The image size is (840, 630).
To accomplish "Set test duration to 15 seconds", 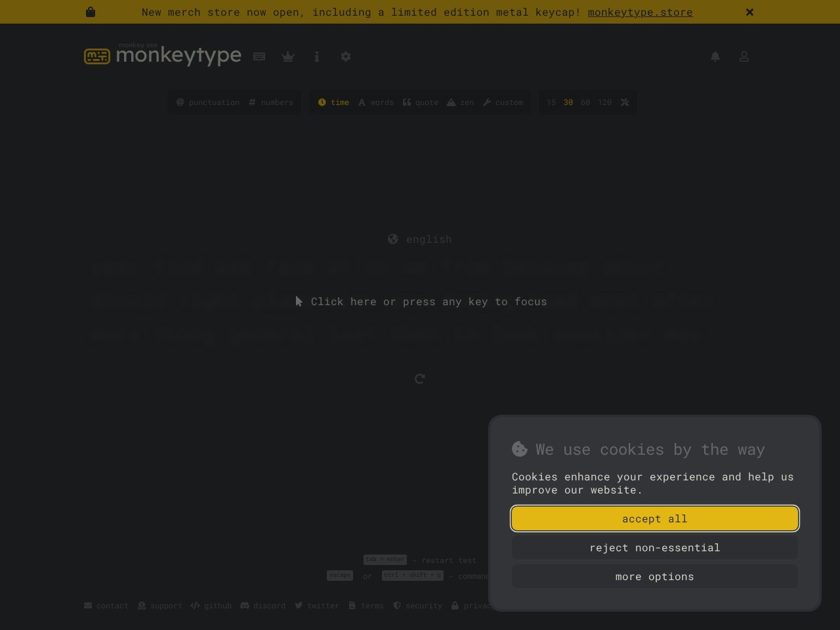I will pos(551,102).
